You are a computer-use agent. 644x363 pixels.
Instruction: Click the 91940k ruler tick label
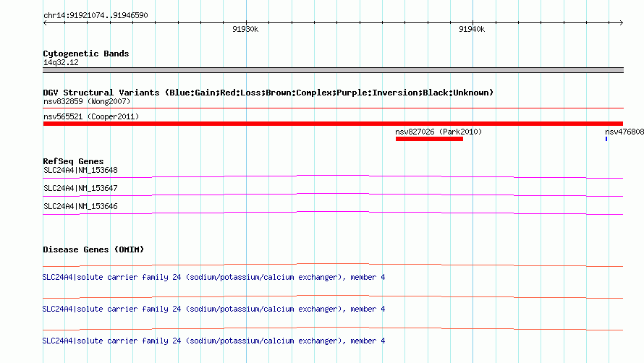click(x=472, y=29)
